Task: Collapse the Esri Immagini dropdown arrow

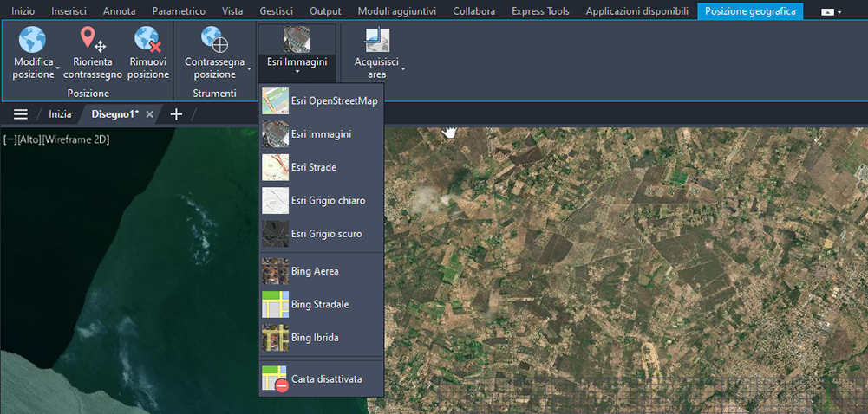Action: click(x=297, y=72)
